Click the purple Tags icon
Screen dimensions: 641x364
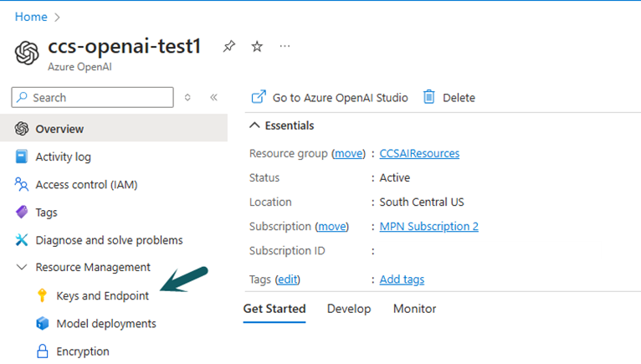point(22,213)
